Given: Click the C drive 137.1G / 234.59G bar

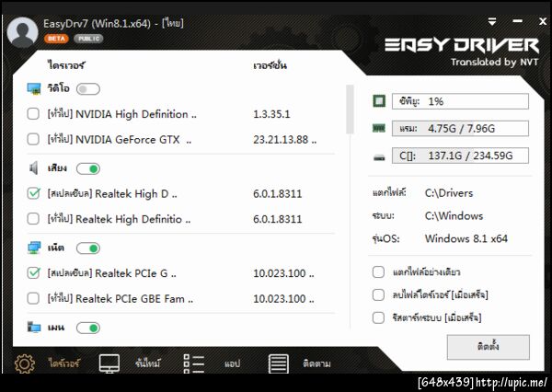Looking at the screenshot, I should [x=460, y=156].
